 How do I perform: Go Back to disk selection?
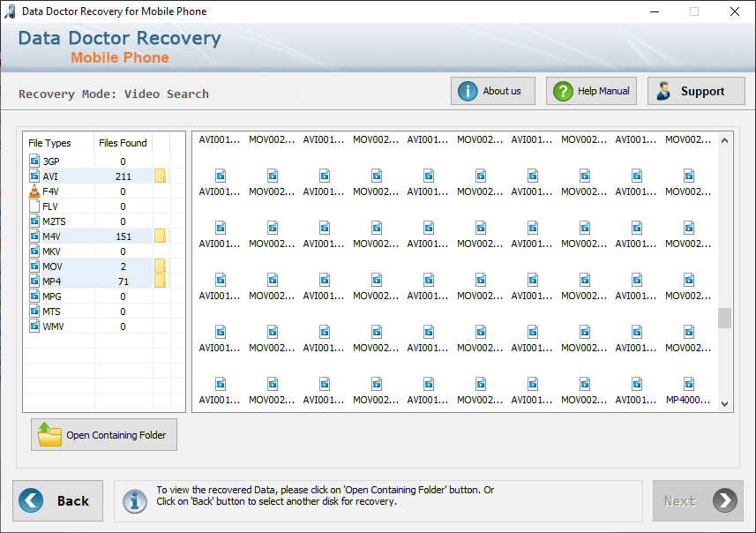pos(58,500)
